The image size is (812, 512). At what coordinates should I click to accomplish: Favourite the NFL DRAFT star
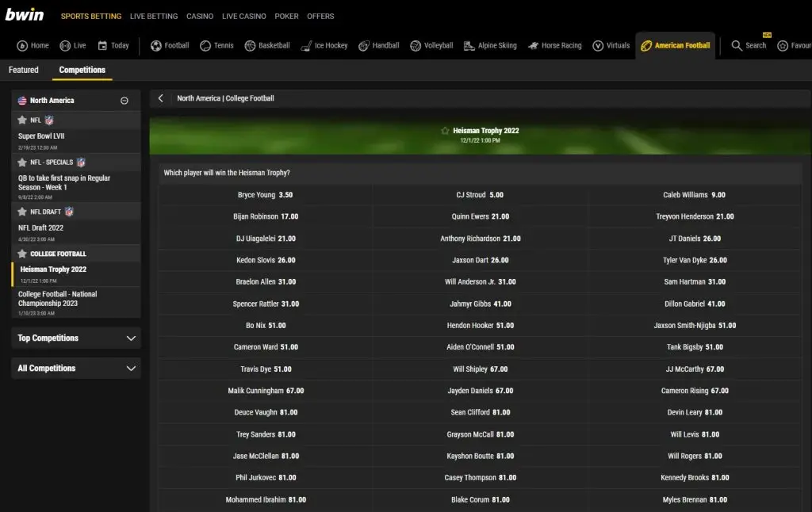pos(21,212)
